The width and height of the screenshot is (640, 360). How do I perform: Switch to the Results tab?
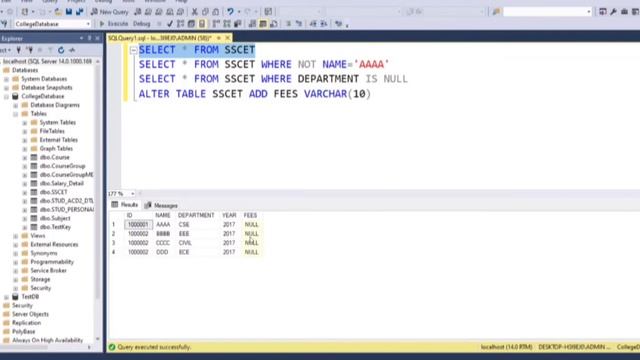click(x=125, y=205)
